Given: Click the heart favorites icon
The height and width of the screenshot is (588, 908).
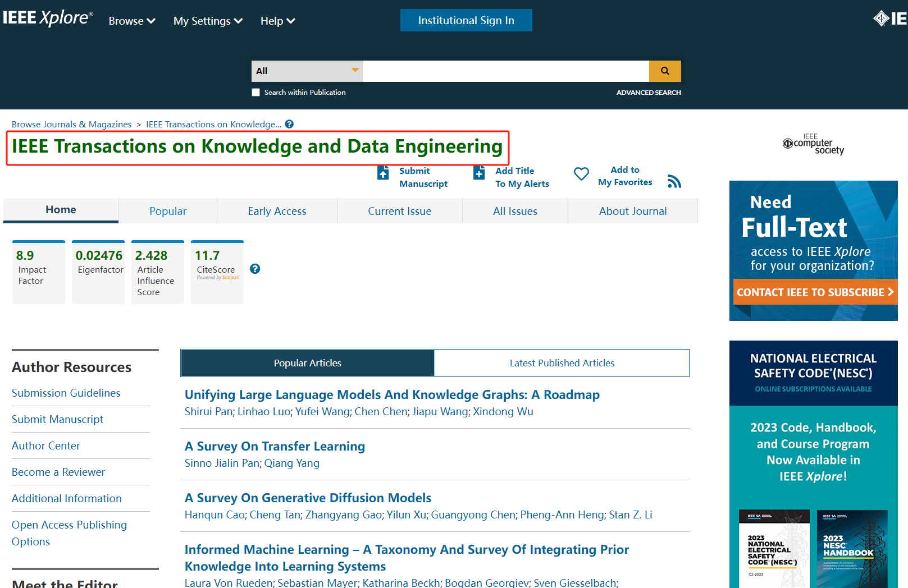Looking at the screenshot, I should [x=581, y=174].
